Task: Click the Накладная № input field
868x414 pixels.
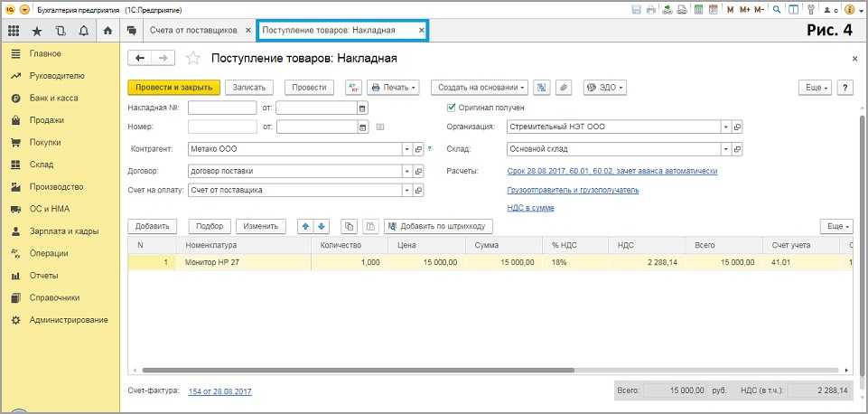Action: (222, 108)
